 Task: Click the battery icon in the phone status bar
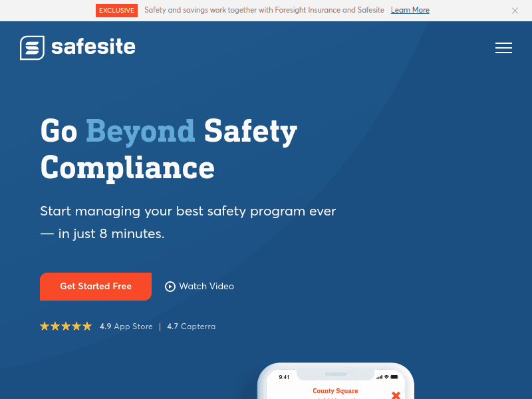point(395,377)
